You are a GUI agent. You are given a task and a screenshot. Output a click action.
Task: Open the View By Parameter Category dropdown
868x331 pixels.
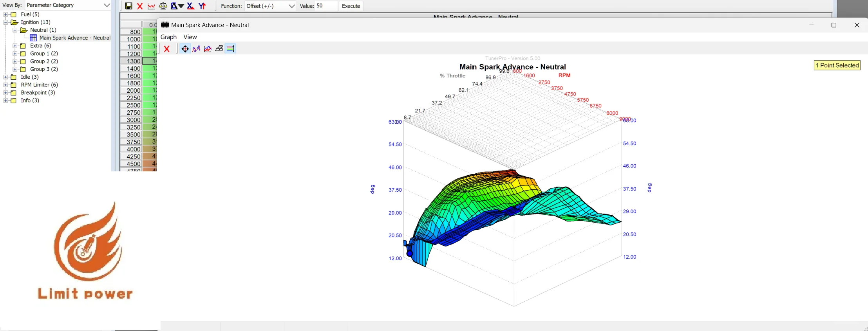pos(68,5)
